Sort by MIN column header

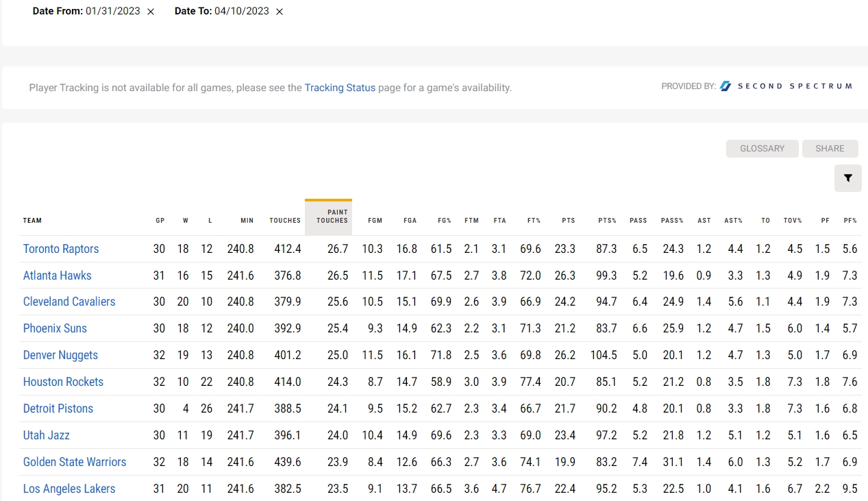(247, 221)
